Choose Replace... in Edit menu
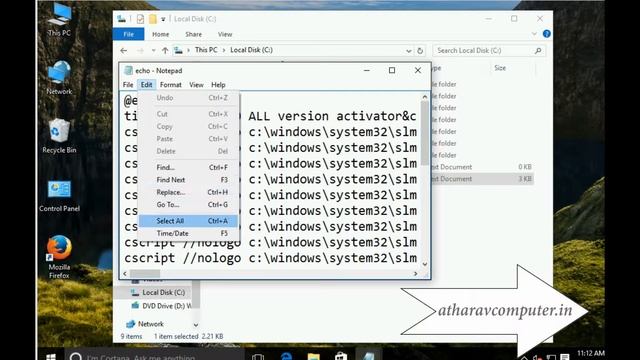This screenshot has height=360, width=640. pyautogui.click(x=189, y=192)
